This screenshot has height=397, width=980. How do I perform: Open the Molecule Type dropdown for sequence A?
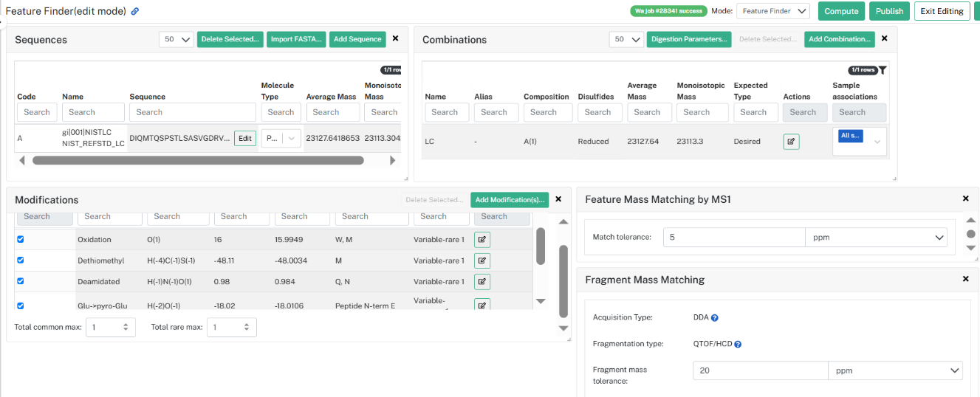click(281, 138)
